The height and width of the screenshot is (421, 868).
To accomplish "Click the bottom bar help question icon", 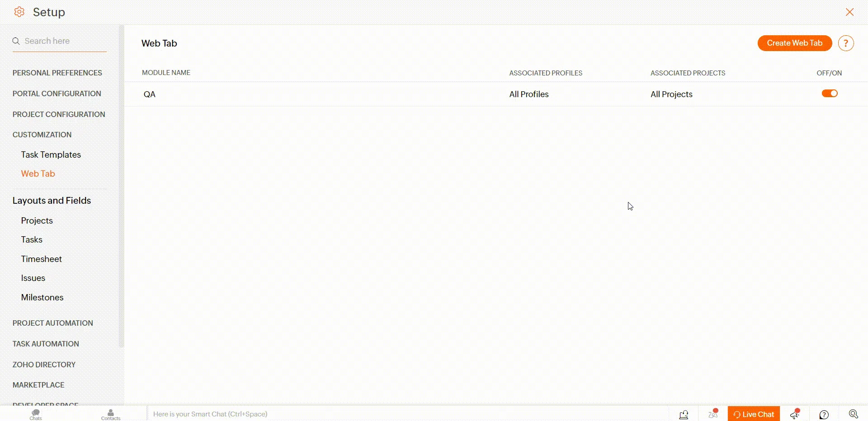I will pos(824,415).
